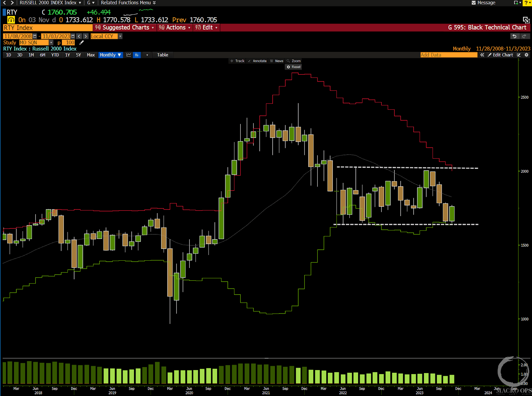Switch to line chart style
532x396 pixels.
[x=129, y=55]
